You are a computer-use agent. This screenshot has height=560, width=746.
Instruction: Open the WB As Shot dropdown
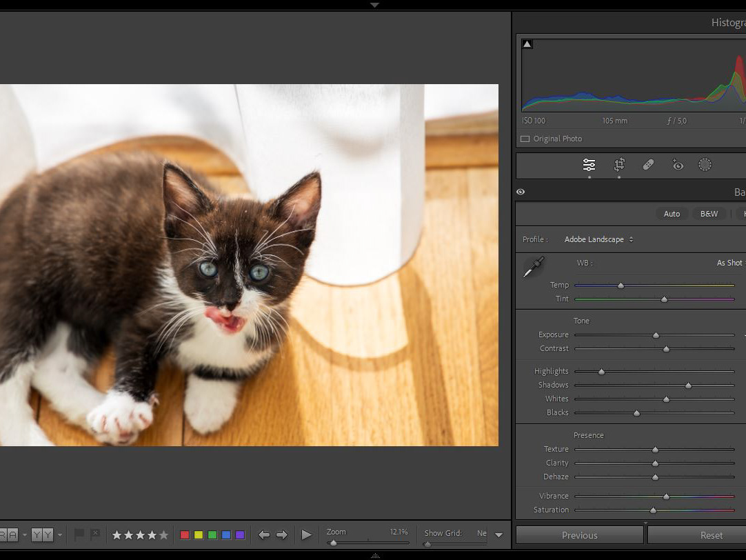(x=730, y=263)
